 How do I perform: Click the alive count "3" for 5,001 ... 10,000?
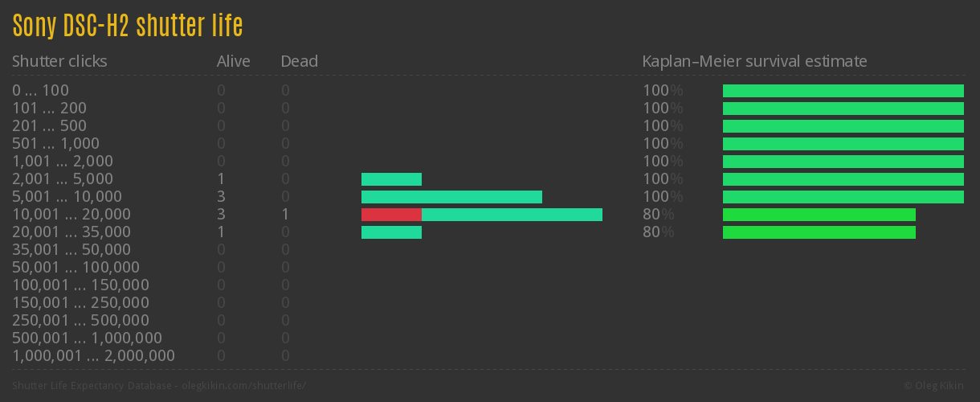[221, 197]
